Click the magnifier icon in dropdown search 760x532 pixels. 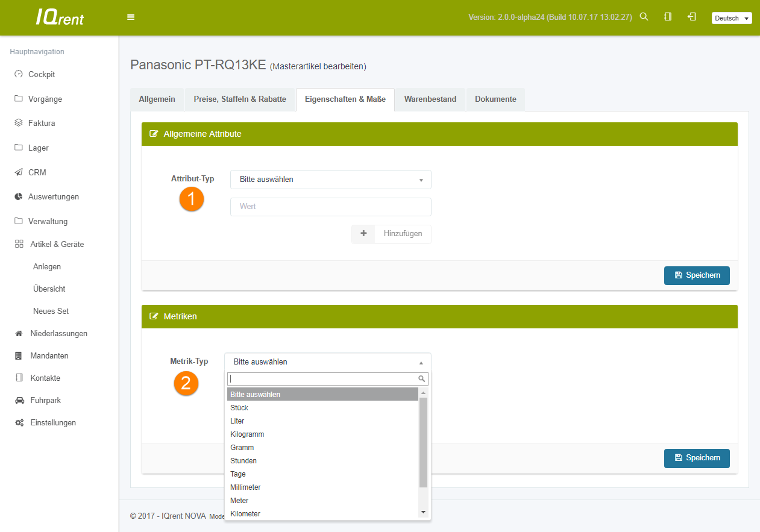422,379
